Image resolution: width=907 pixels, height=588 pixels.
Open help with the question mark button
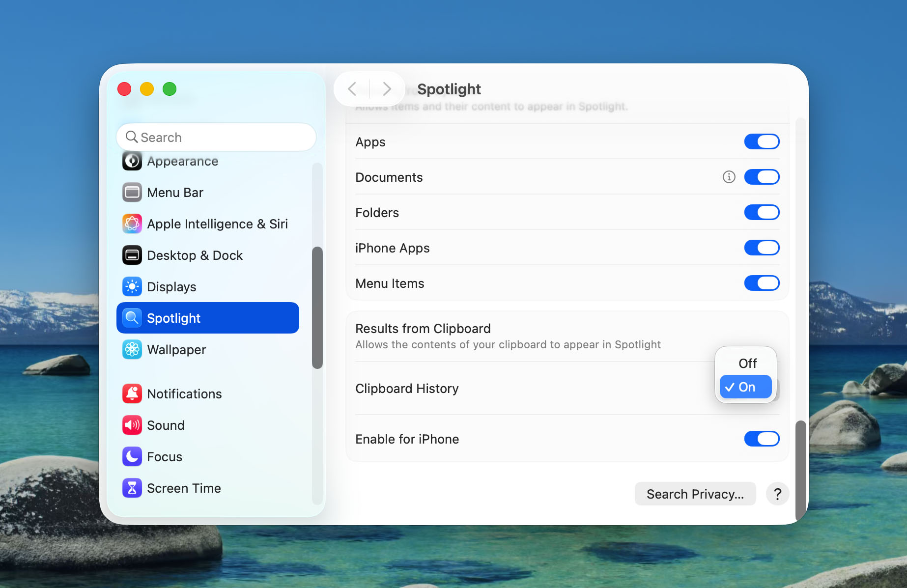pyautogui.click(x=777, y=494)
